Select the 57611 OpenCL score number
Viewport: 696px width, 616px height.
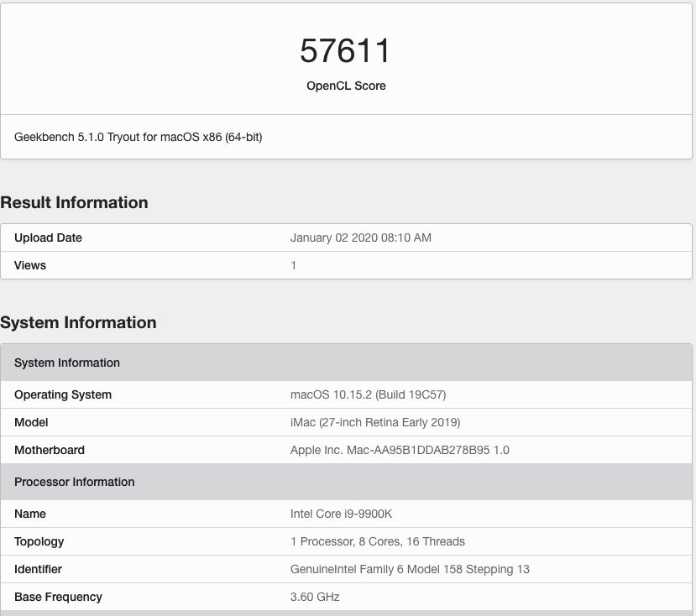point(345,50)
